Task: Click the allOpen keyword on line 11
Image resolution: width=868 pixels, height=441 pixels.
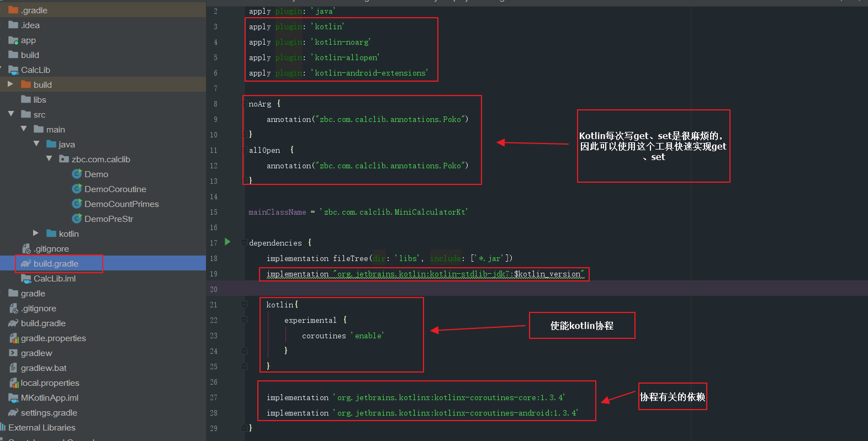Action: tap(264, 150)
